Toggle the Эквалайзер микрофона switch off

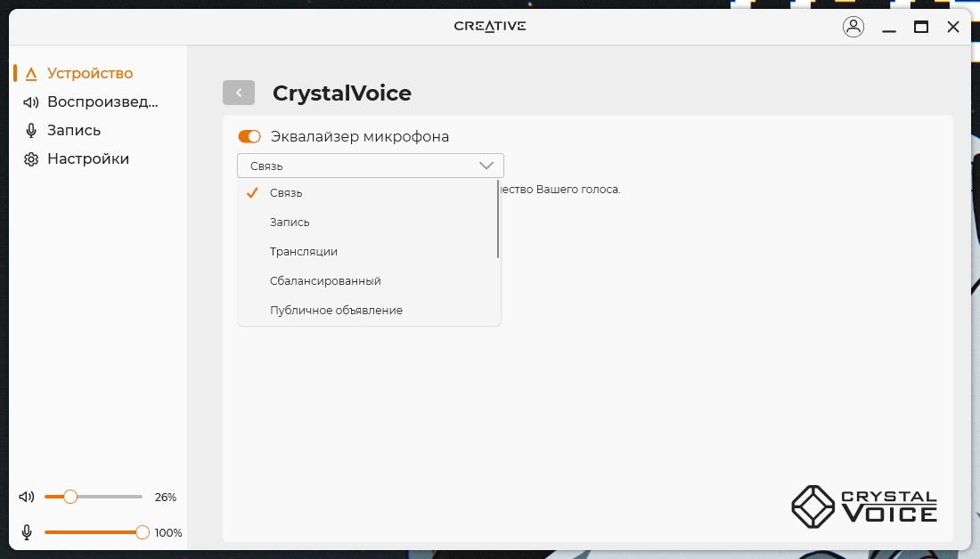click(x=249, y=136)
